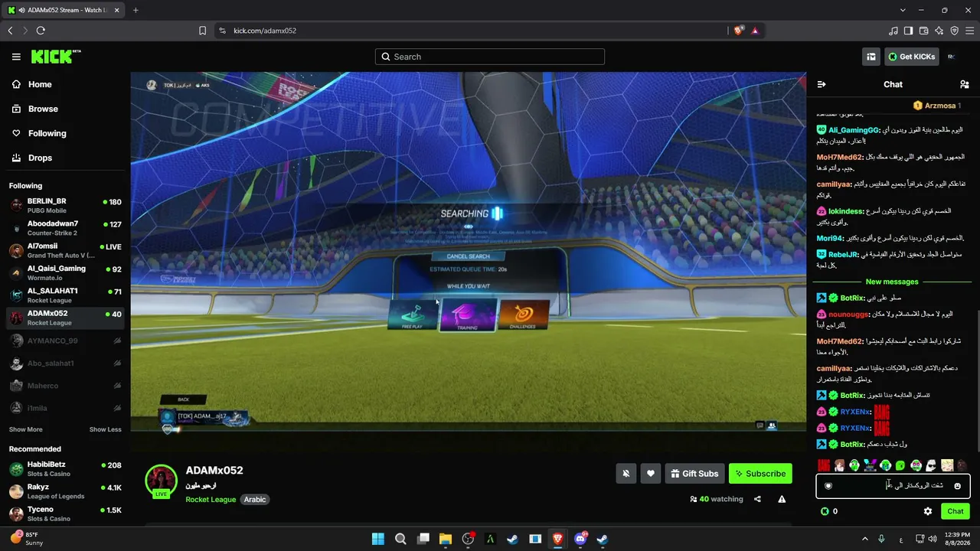
Task: Open a new browser tab
Action: click(136, 10)
